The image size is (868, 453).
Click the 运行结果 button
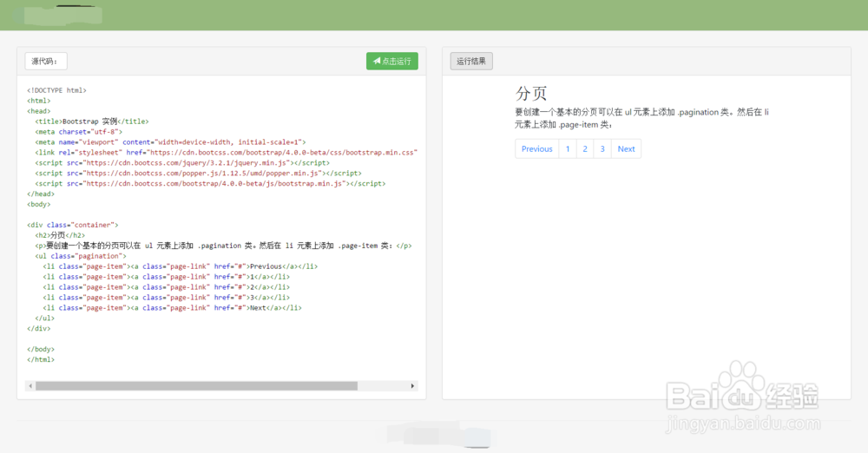coord(471,61)
